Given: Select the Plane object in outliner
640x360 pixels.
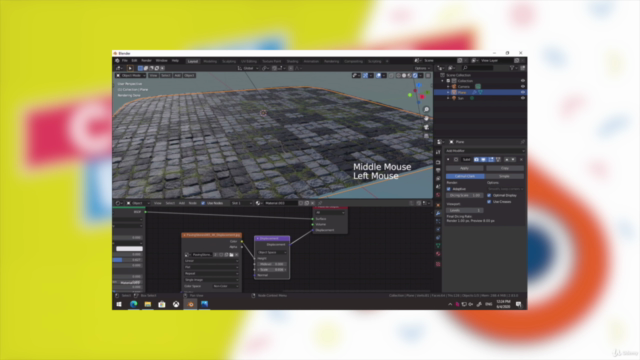Looking at the screenshot, I should [x=462, y=92].
